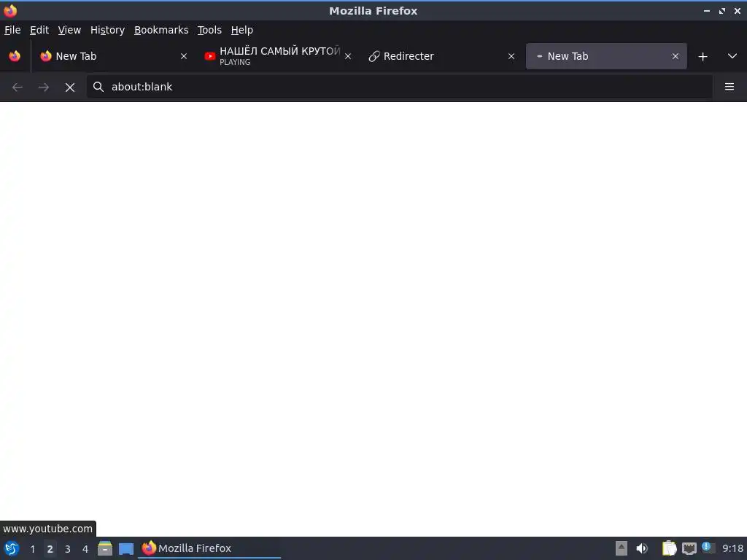Open the clipboard manager tray icon
The height and width of the screenshot is (560, 747).
tap(670, 548)
